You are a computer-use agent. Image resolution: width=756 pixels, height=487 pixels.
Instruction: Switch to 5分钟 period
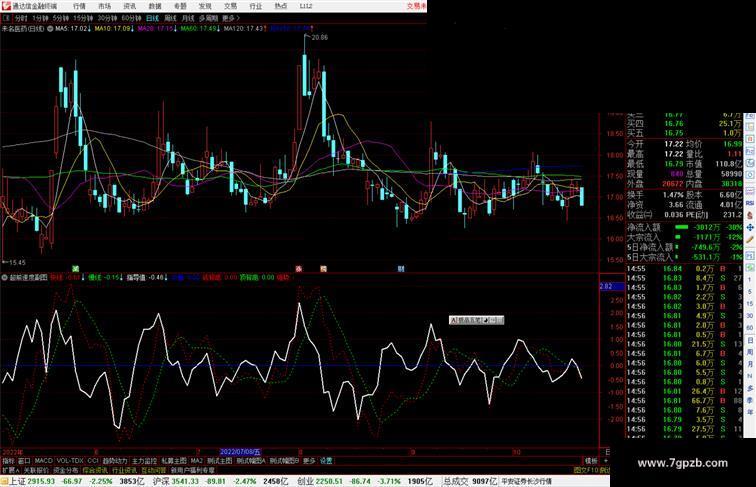pos(61,18)
